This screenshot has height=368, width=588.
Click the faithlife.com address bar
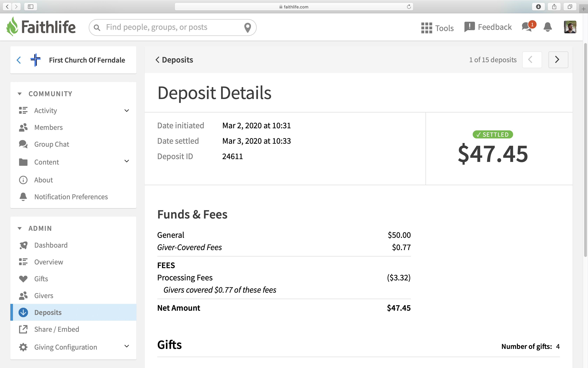[x=294, y=7]
